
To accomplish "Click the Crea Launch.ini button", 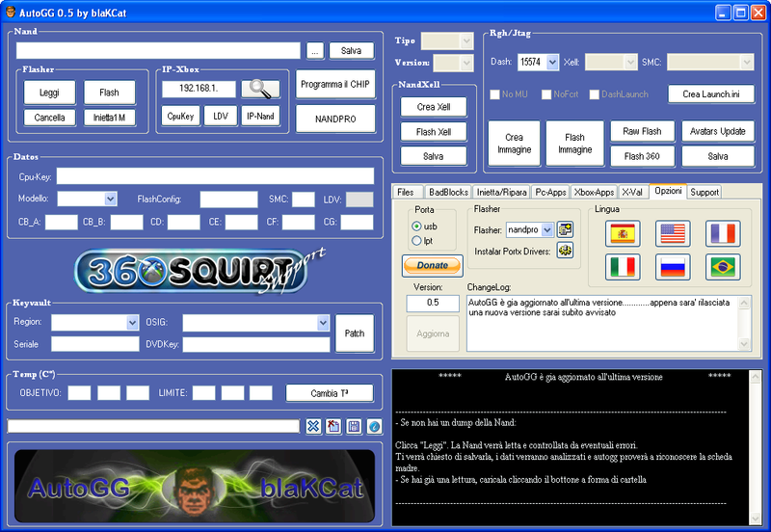I will click(x=711, y=94).
